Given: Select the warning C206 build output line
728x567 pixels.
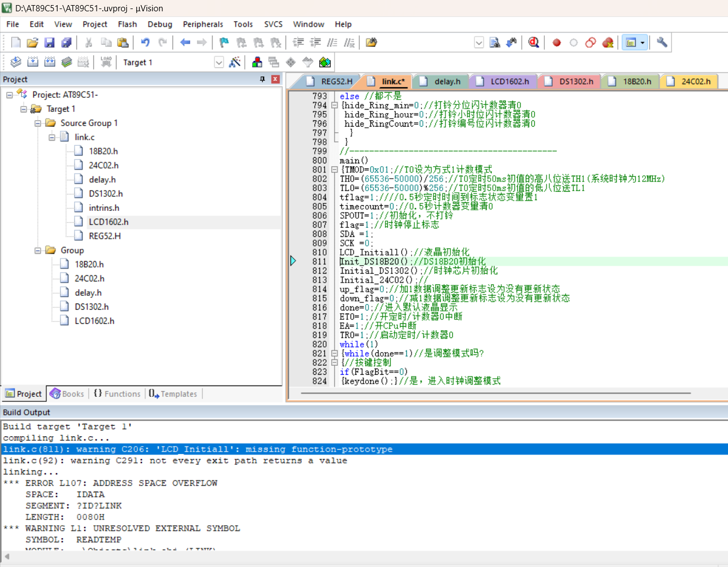Looking at the screenshot, I should (364, 449).
